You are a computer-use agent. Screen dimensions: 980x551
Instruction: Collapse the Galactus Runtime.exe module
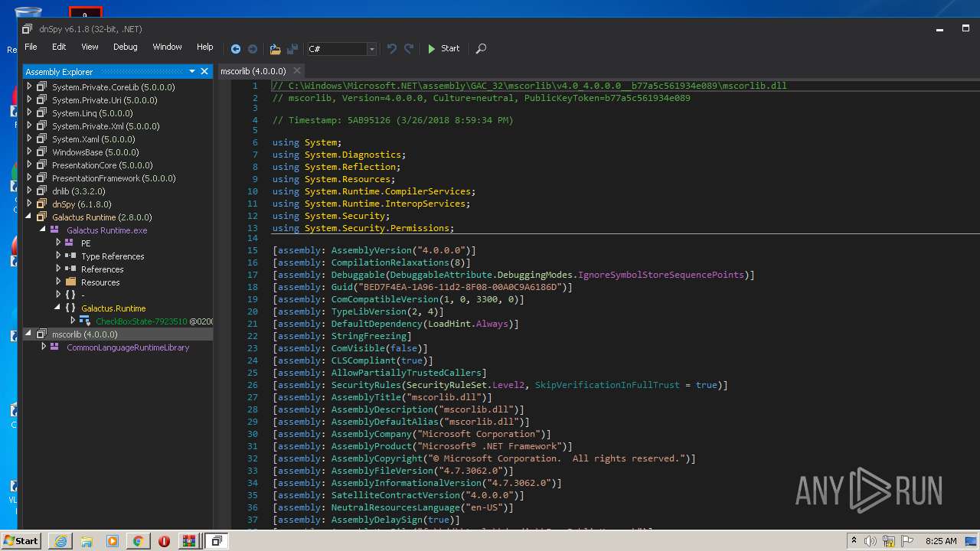(x=44, y=230)
